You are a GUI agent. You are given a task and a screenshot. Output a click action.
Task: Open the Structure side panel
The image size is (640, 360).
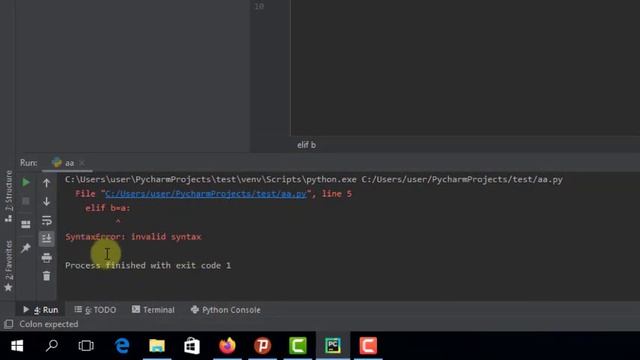pyautogui.click(x=9, y=196)
